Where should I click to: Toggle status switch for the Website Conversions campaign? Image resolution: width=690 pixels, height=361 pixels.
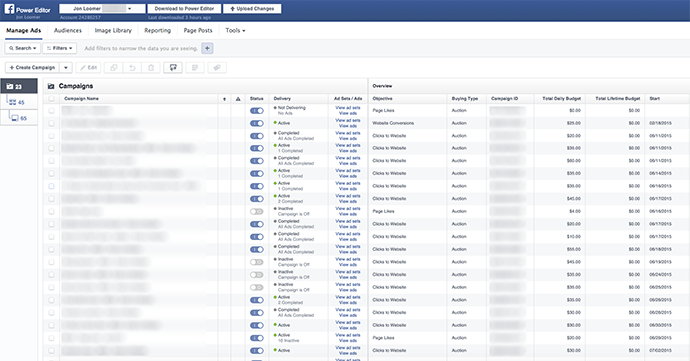257,123
